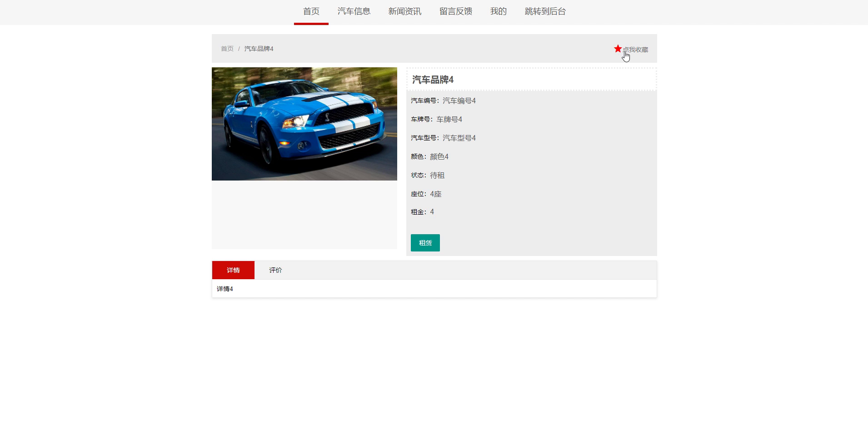Click the 汽车品牌4 title heading
Image resolution: width=868 pixels, height=422 pixels.
click(433, 80)
